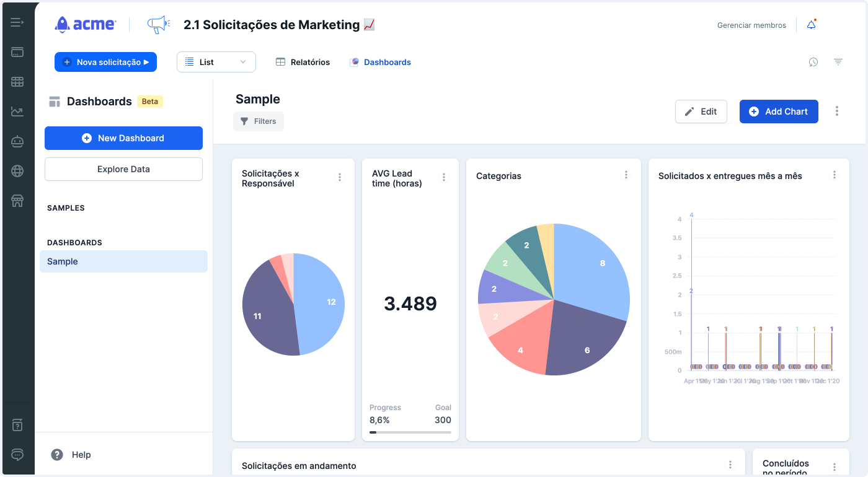868x477 pixels.
Task: Click the New Dashboard button
Action: tap(123, 138)
